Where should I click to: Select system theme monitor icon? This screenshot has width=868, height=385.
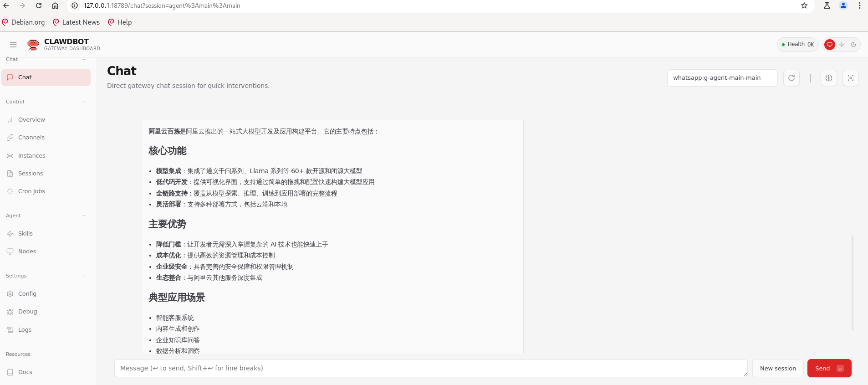(x=830, y=45)
